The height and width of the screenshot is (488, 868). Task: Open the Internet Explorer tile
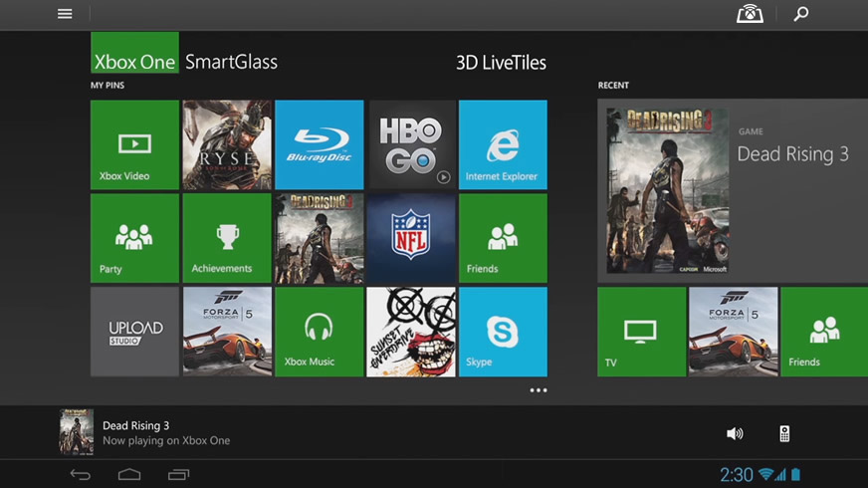[503, 144]
